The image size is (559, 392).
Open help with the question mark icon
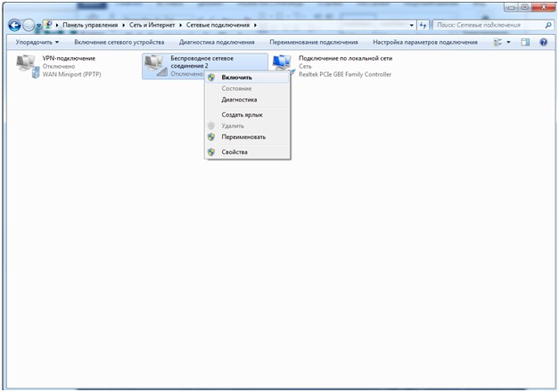(543, 42)
